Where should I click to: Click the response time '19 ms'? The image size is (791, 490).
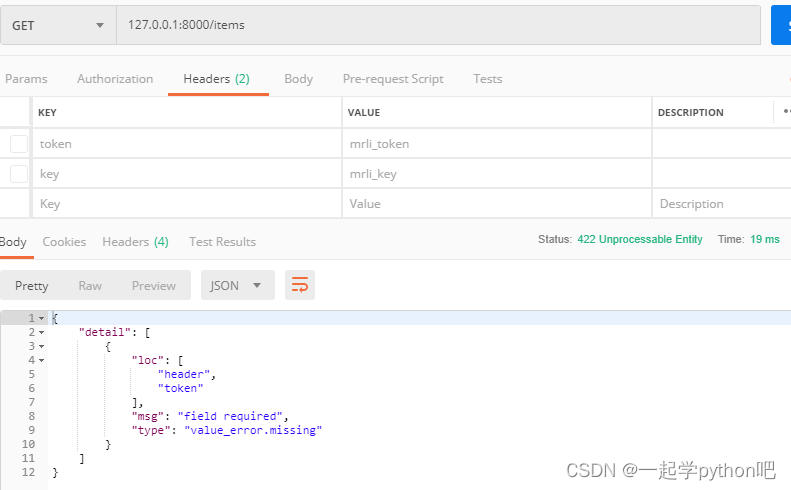(765, 239)
